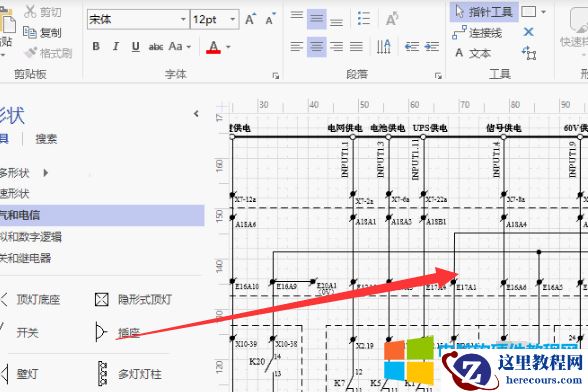Click the UPS供电 label in the diagram
This screenshot has height=392, width=588.
pos(430,128)
